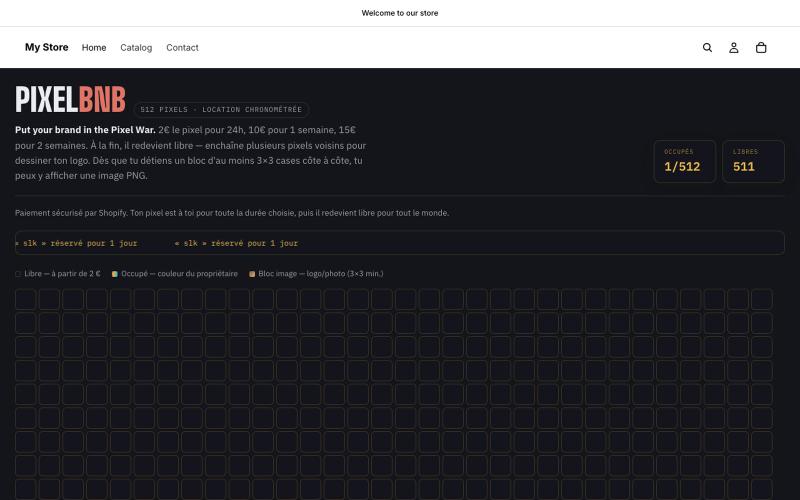Click the 'Put your brand in the Pixel War' text
This screenshot has width=800, height=500.
point(85,130)
